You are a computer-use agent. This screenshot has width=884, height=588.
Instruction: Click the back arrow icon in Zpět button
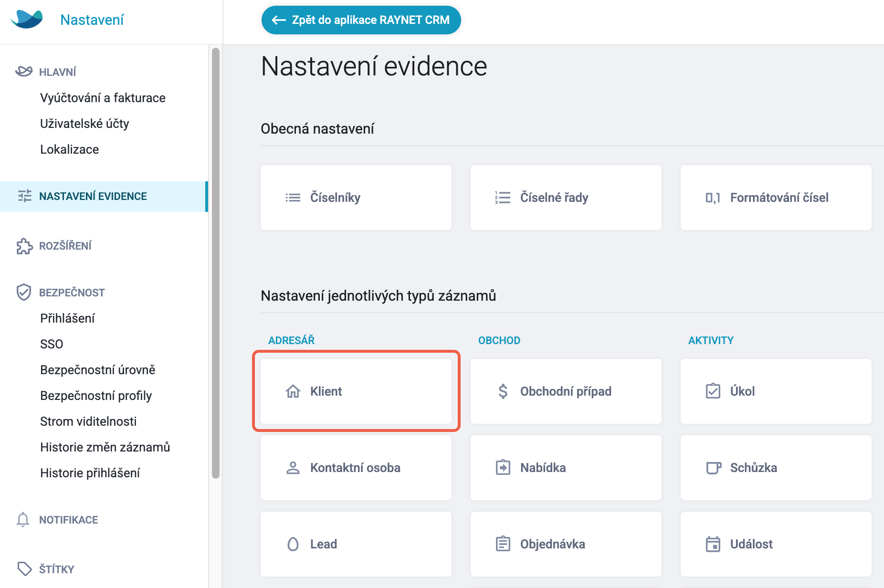[x=279, y=20]
